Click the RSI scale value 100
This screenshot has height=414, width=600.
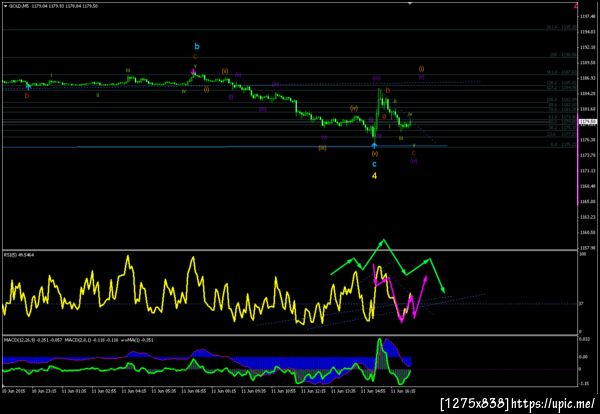(x=582, y=254)
